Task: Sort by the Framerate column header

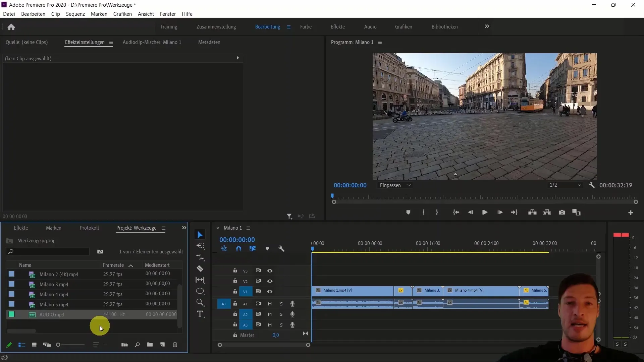Action: 113,265
